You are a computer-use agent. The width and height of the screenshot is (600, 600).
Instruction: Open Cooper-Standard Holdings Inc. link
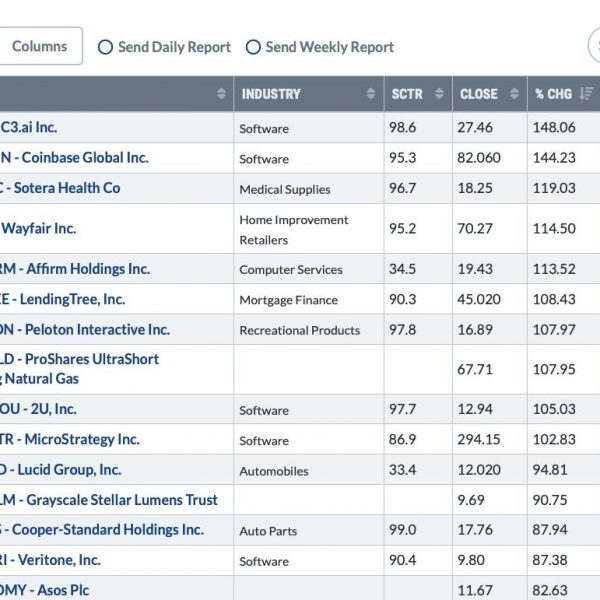click(x=102, y=530)
